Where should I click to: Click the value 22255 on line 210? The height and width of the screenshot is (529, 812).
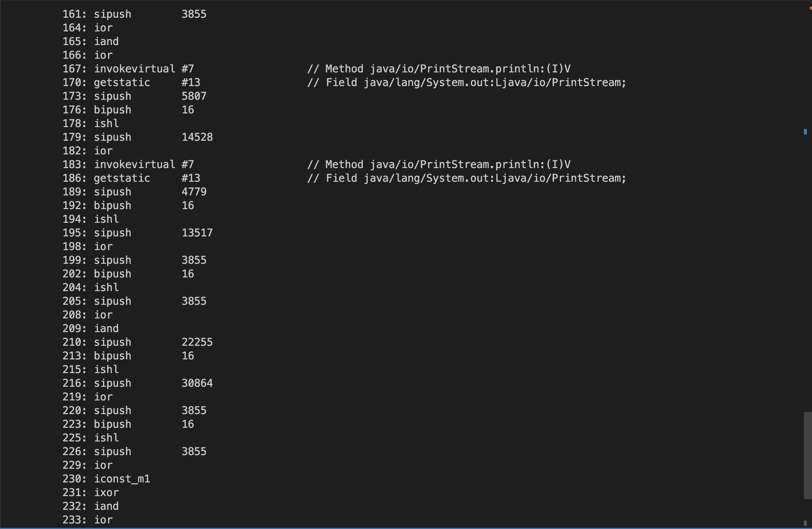pos(197,342)
